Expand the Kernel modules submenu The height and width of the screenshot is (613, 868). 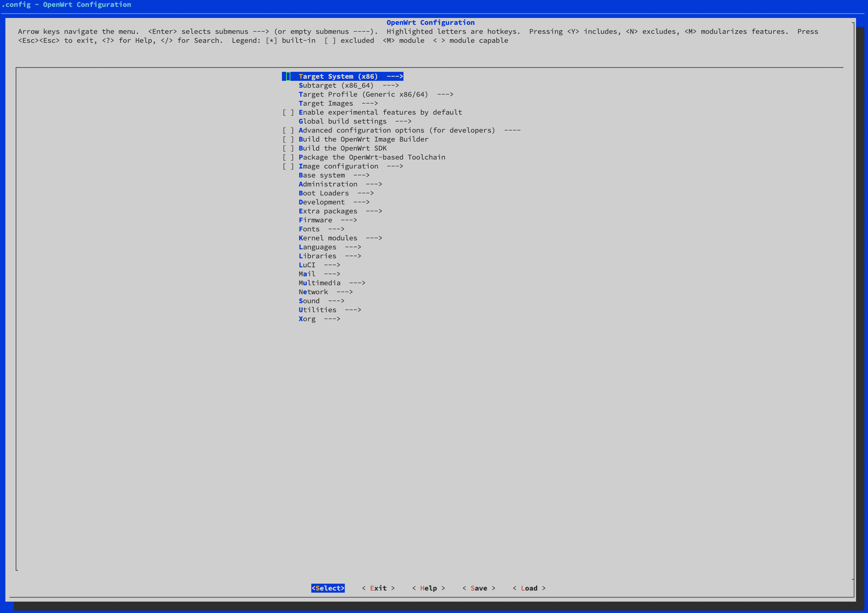(340, 238)
